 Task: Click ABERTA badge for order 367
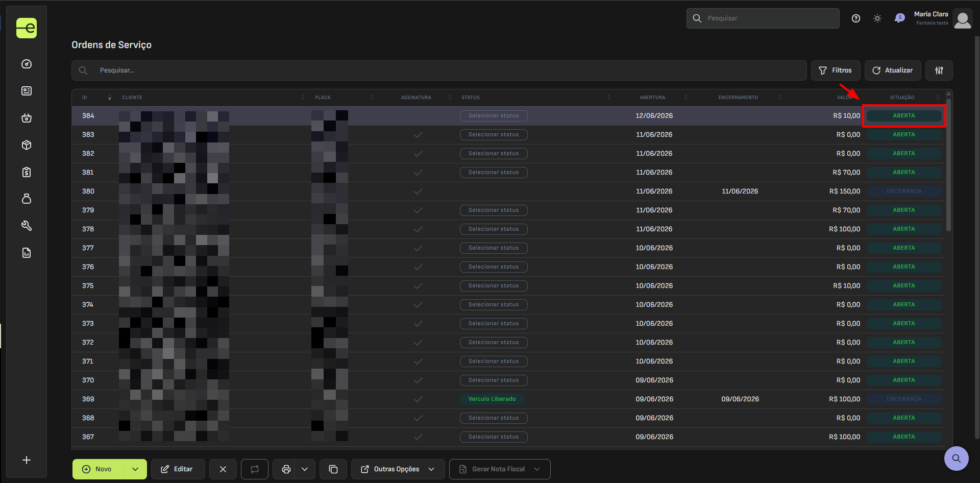[x=904, y=437]
